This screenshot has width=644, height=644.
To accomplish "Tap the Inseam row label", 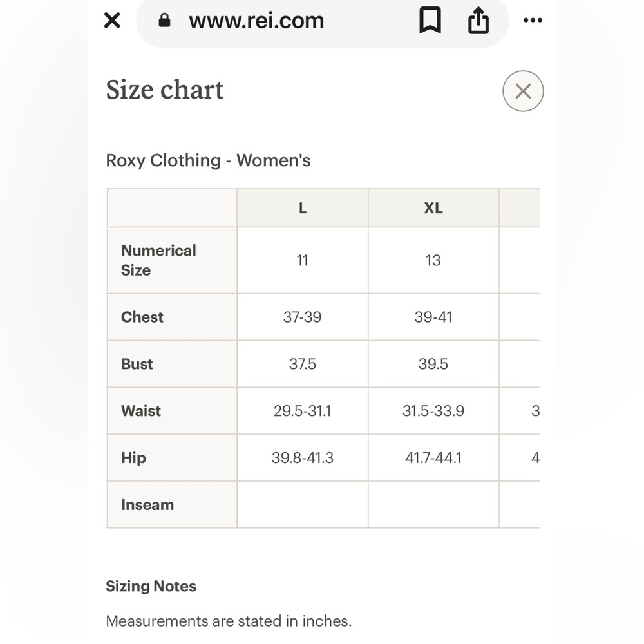I will 147,504.
